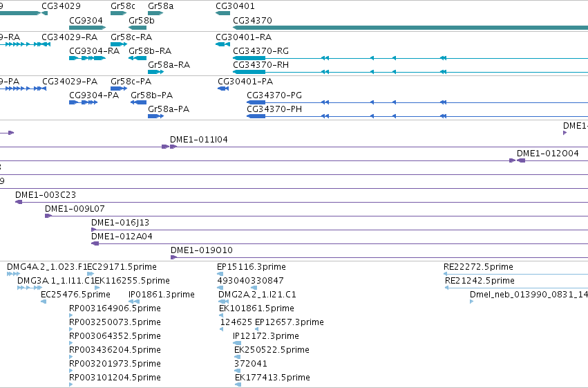The image size is (588, 388).
Task: Click protein Gr58b-PA
Action: (151, 95)
